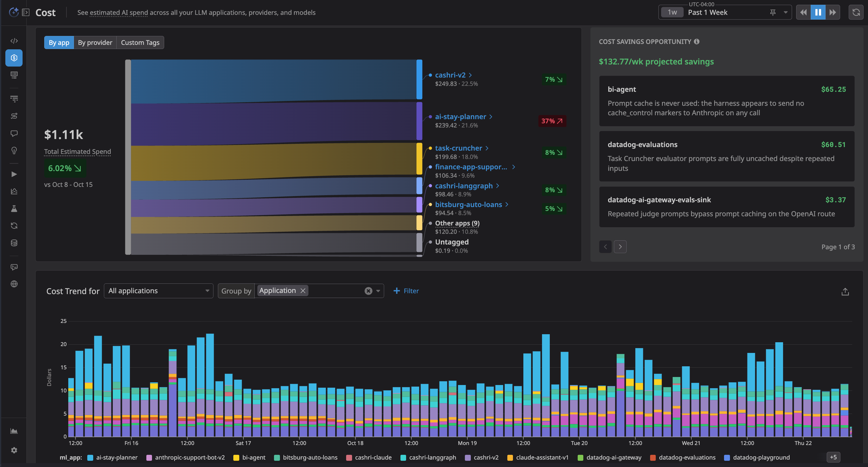868x467 pixels.
Task: Toggle bi-agent legend color swatch
Action: tap(236, 457)
